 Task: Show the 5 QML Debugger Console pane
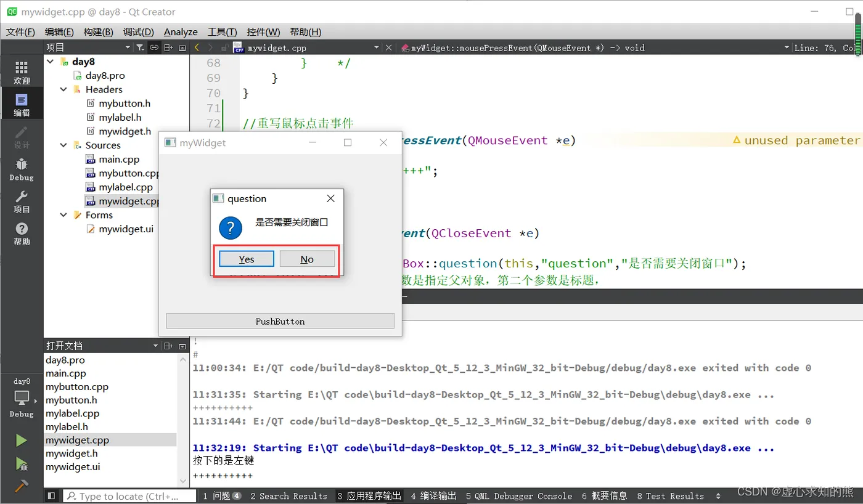[x=518, y=496]
